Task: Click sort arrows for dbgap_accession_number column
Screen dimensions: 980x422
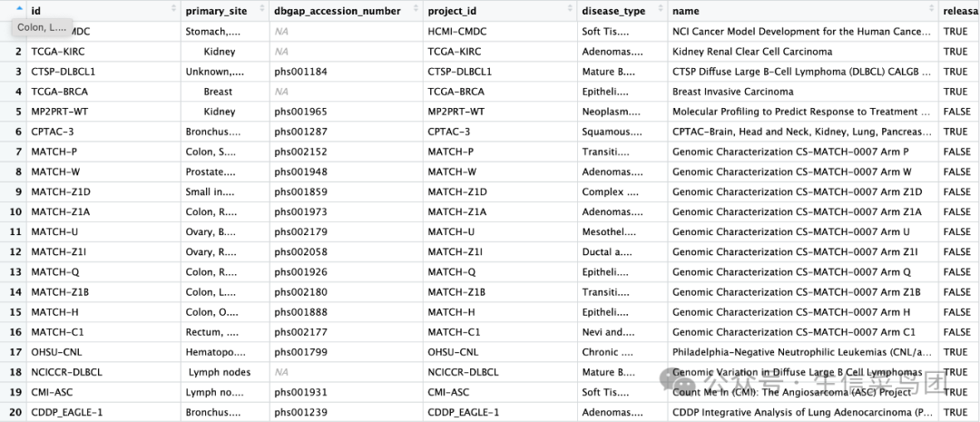Action: [x=416, y=10]
